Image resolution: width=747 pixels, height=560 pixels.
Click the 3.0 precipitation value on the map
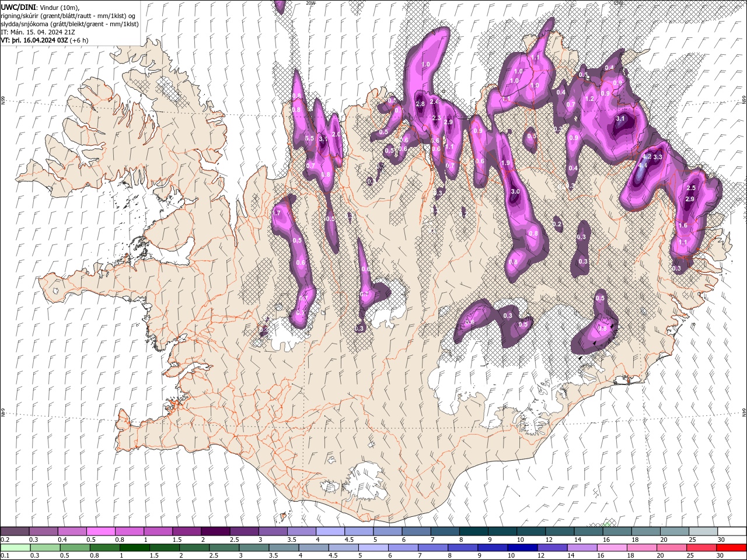point(515,192)
